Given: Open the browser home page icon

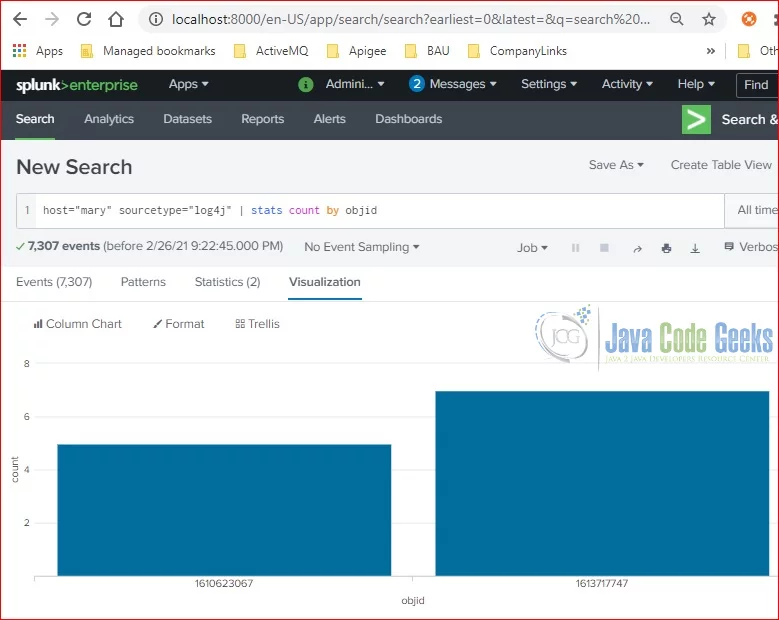Looking at the screenshot, I should [x=116, y=19].
